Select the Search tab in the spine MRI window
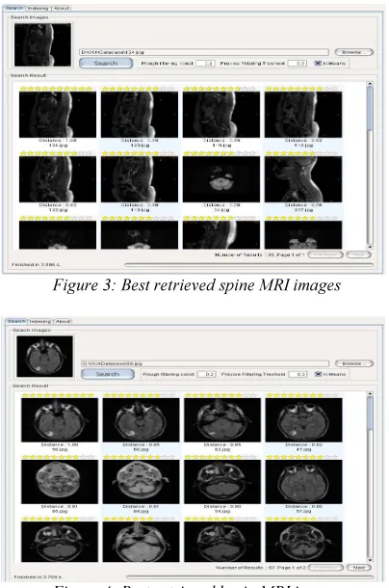389x588 pixels. [14, 8]
